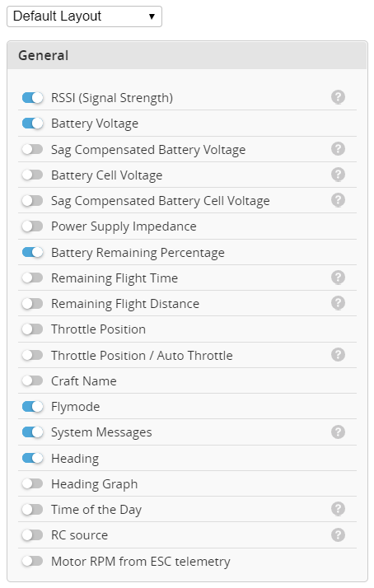374x588 pixels.
Task: Open the RC source help icon
Action: [x=338, y=534]
